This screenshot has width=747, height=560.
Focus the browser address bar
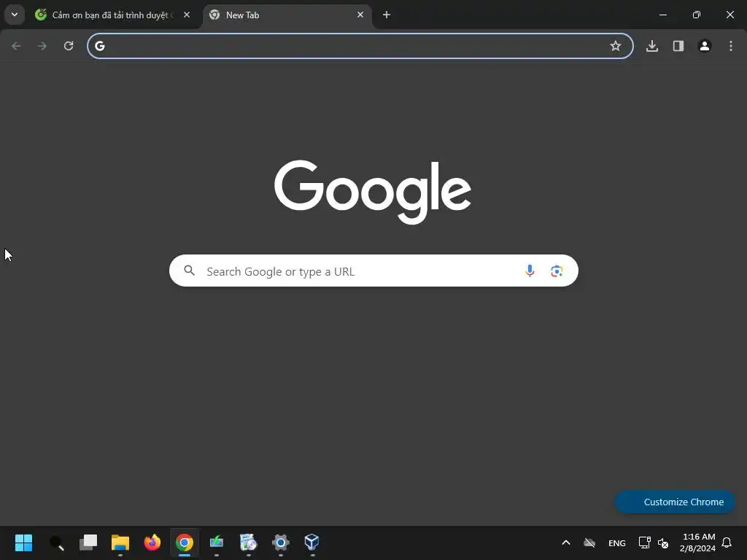coord(360,46)
